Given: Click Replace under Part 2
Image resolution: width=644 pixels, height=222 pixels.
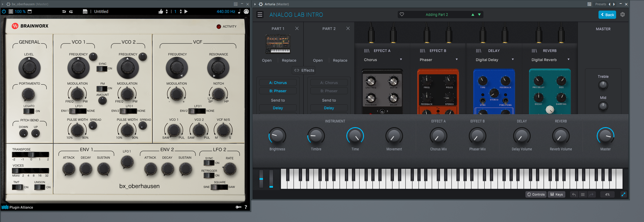Looking at the screenshot, I should (x=340, y=60).
